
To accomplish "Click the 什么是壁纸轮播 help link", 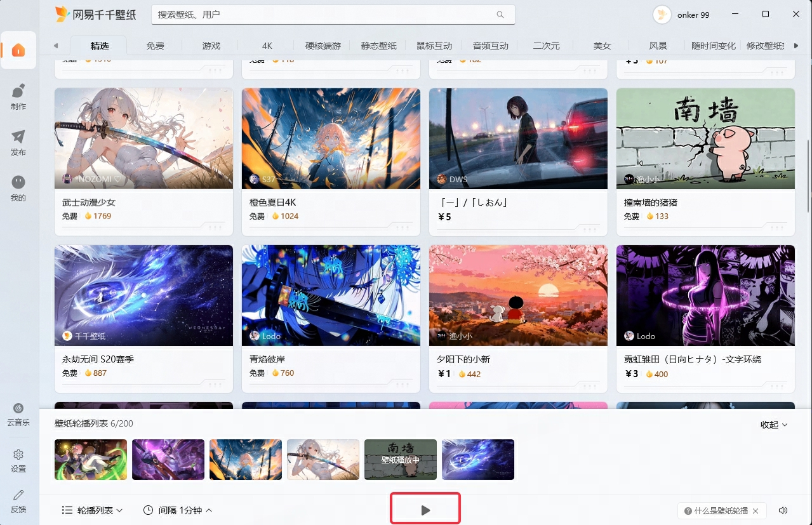I will click(716, 511).
